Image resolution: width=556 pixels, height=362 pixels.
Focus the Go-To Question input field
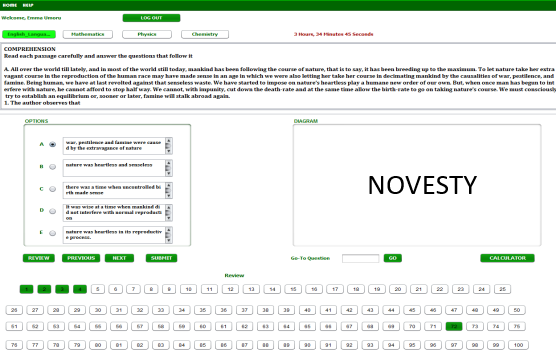360,258
